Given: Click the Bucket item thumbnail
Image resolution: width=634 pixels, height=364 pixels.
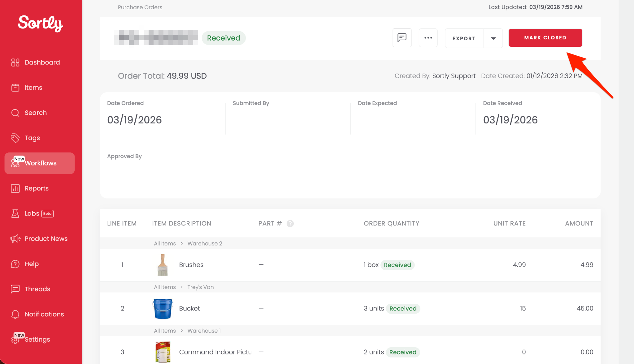Looking at the screenshot, I should pos(163,308).
